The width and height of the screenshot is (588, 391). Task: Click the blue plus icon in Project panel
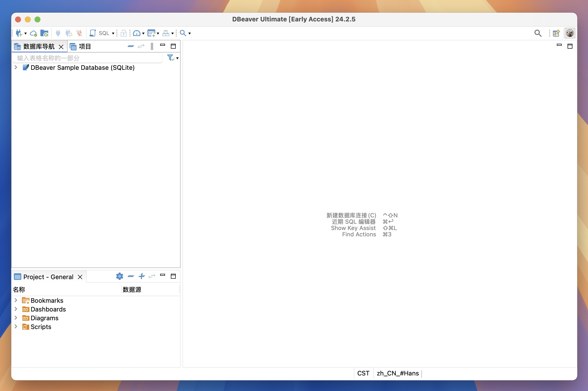(141, 276)
